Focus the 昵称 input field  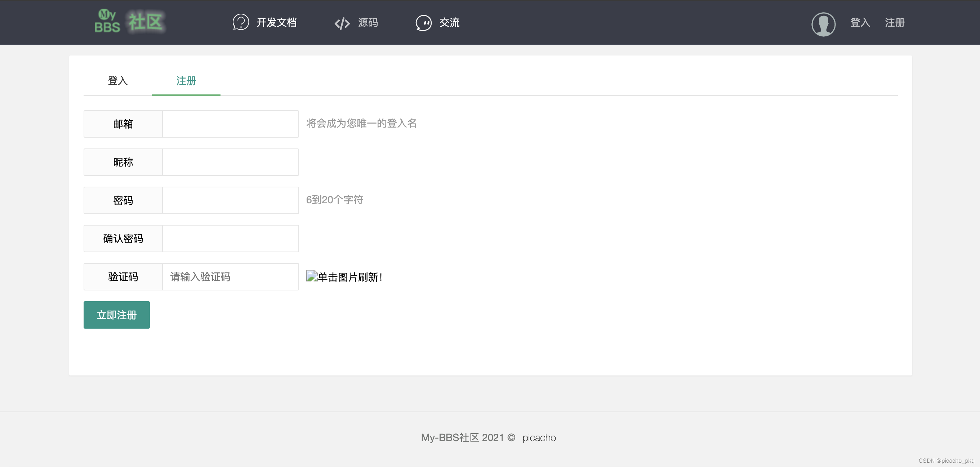[x=230, y=162]
